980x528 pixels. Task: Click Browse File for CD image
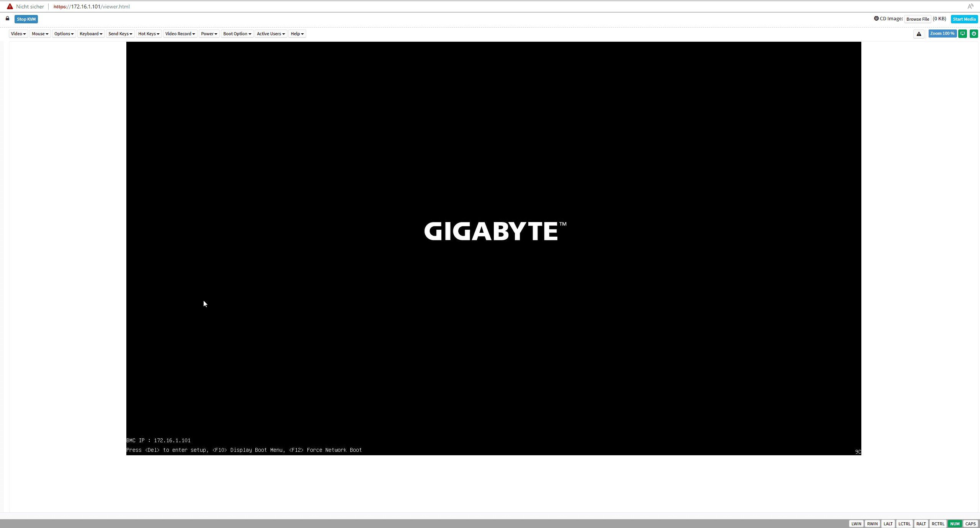pos(918,19)
